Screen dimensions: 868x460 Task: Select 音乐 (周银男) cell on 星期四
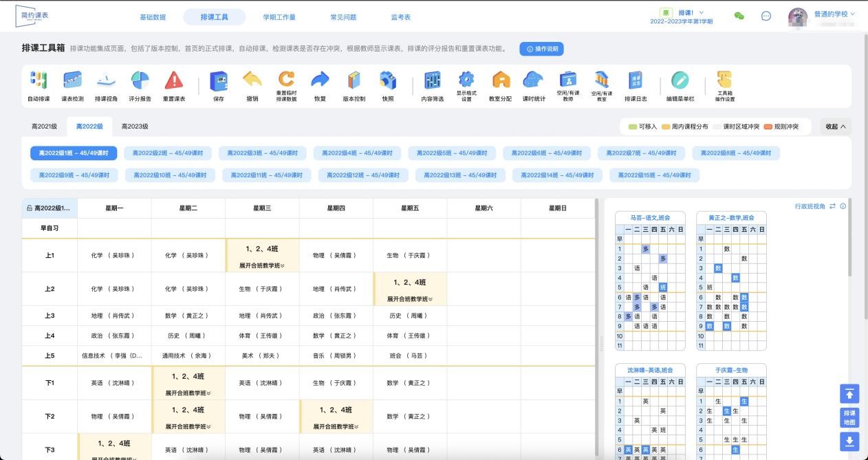[x=336, y=355]
